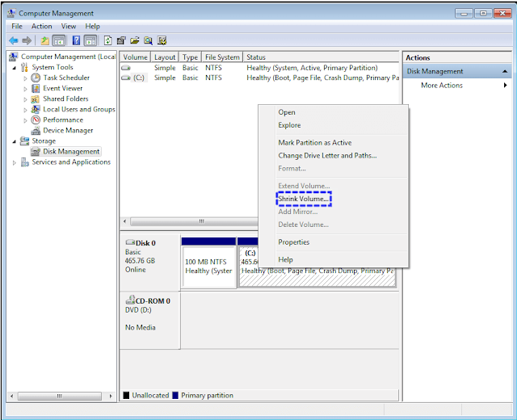The width and height of the screenshot is (517, 420).
Task: Open the More Actions submenu arrow
Action: (x=505, y=85)
